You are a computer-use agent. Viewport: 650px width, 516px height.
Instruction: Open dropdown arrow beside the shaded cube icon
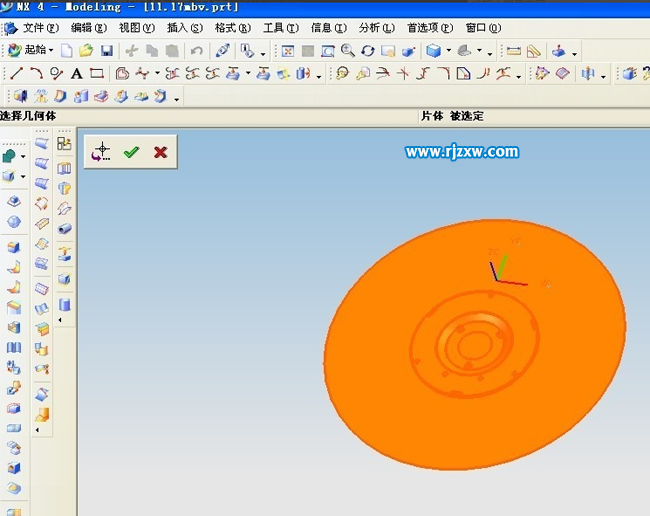click(x=449, y=51)
